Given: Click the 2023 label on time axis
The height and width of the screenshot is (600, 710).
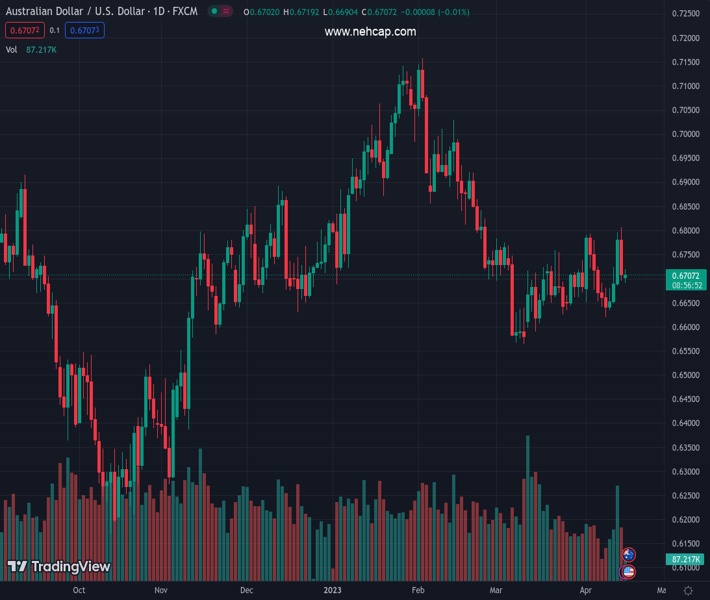Looking at the screenshot, I should pos(333,591).
